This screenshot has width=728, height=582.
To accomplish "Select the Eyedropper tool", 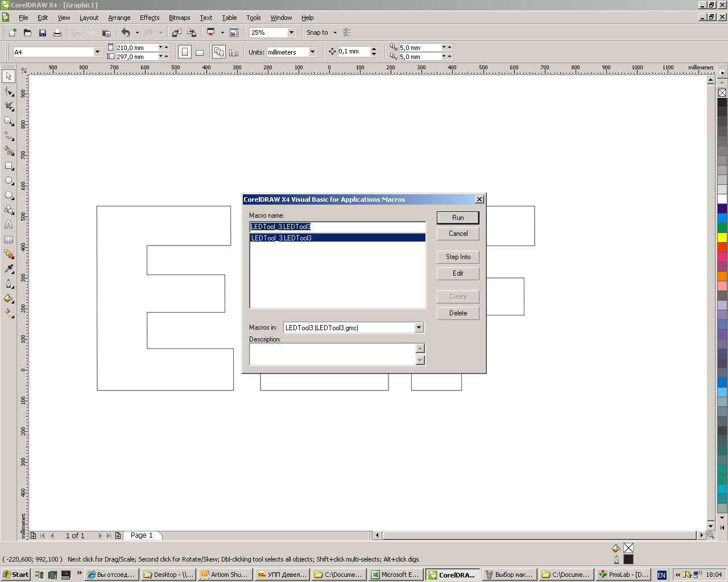I will coord(9,269).
